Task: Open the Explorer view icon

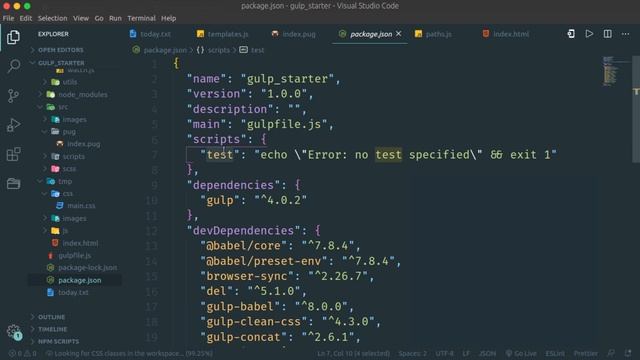Action: tap(13, 37)
